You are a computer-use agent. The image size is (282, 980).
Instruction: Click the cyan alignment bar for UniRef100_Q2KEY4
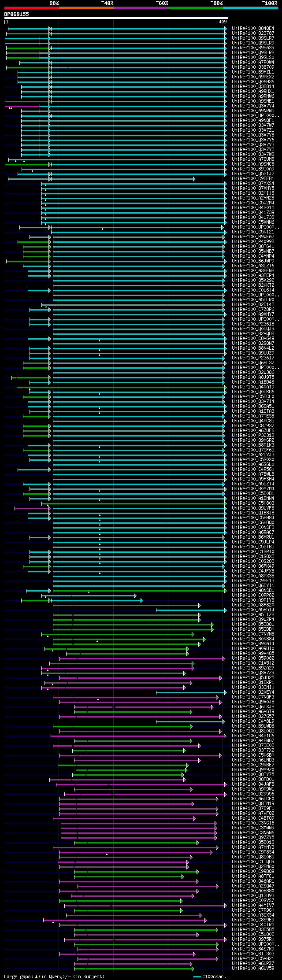coord(191,692)
